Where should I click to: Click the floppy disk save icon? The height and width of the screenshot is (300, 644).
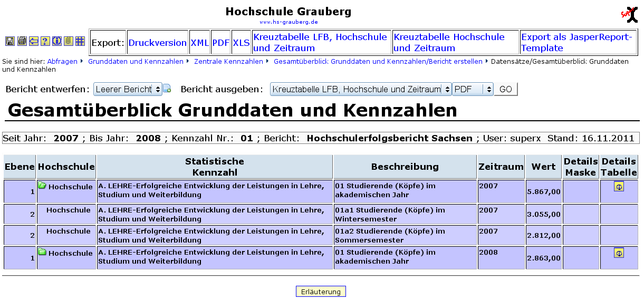(9, 41)
